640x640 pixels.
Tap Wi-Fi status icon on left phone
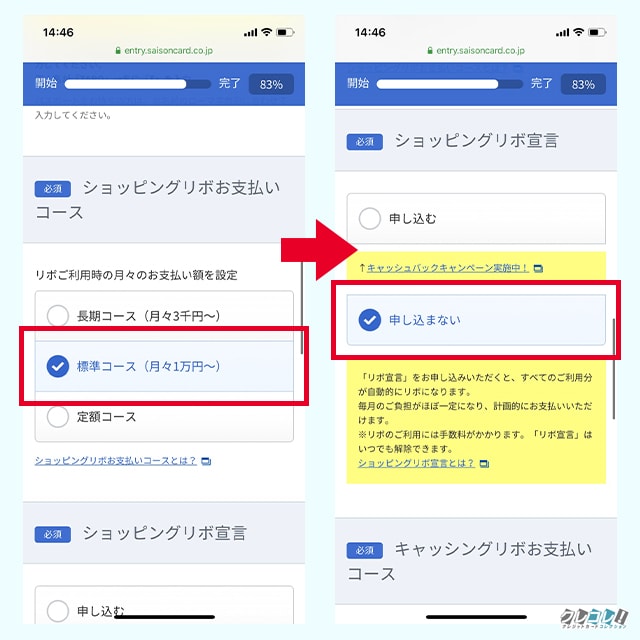coord(267,32)
